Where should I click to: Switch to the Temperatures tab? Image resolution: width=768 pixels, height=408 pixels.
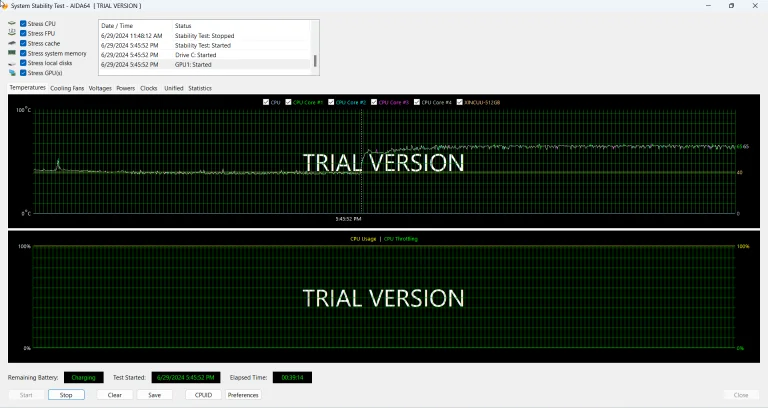tap(27, 88)
